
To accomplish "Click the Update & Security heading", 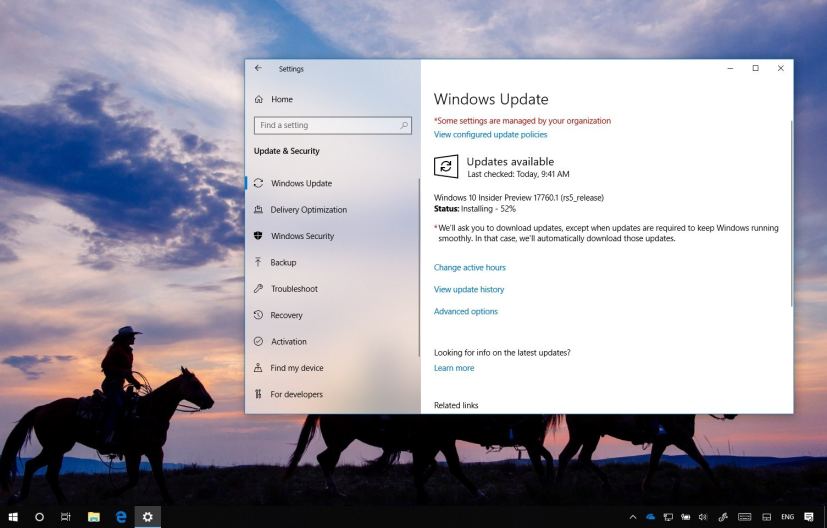I will 286,151.
